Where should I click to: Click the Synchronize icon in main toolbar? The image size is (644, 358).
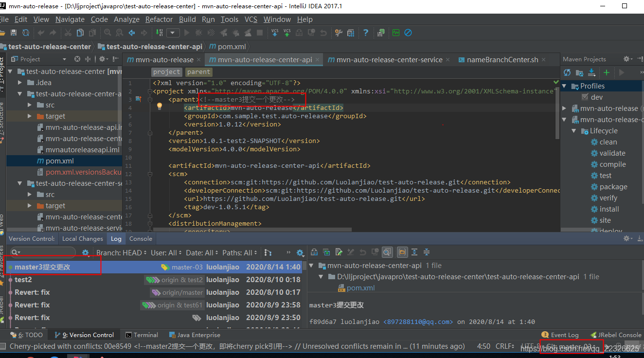[26, 33]
